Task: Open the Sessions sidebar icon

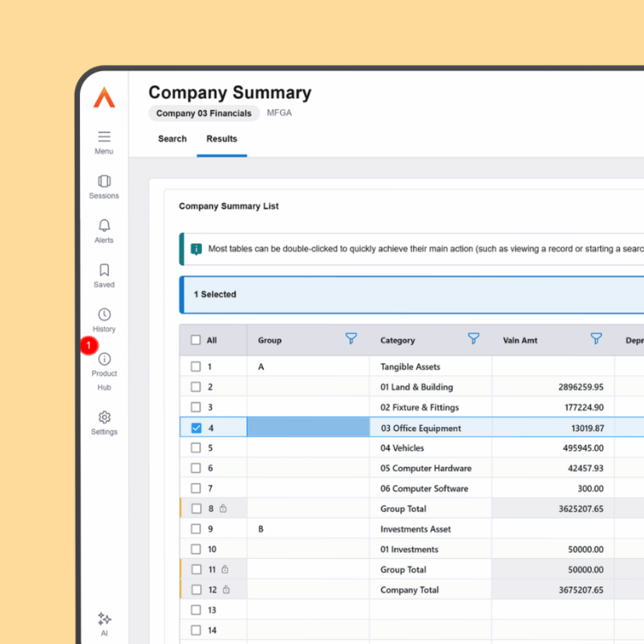Action: tap(104, 181)
